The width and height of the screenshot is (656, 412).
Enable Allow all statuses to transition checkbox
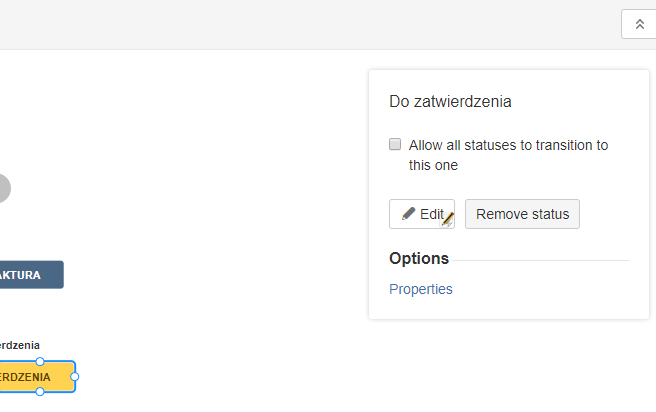pyautogui.click(x=395, y=144)
